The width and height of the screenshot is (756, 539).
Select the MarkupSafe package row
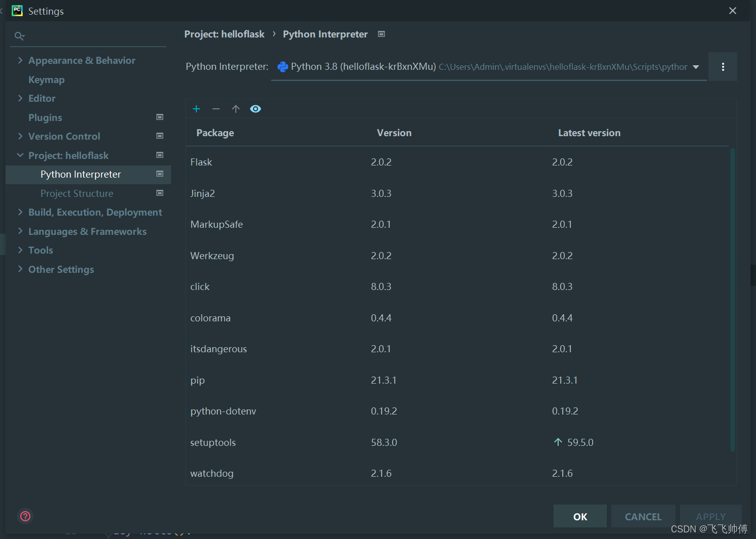click(x=458, y=224)
